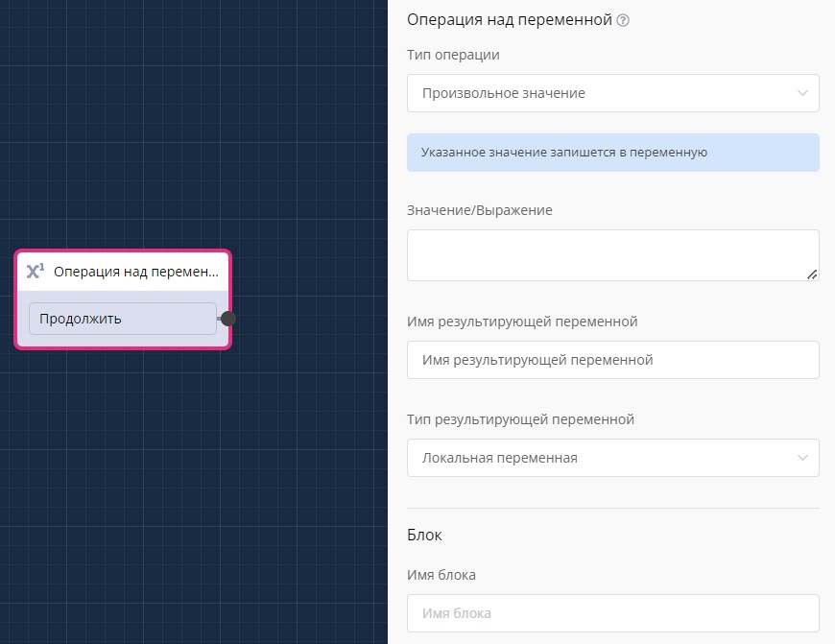Focus the Значение/Выражение text area
Image resolution: width=835 pixels, height=644 pixels.
coord(612,254)
